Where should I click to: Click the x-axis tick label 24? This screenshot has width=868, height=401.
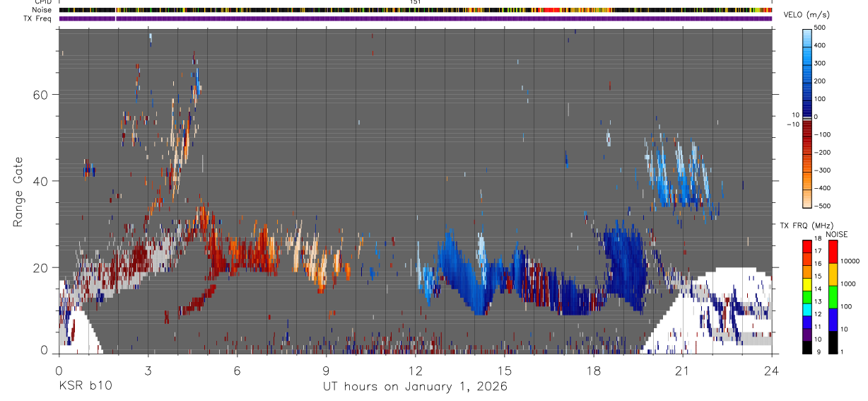(772, 371)
